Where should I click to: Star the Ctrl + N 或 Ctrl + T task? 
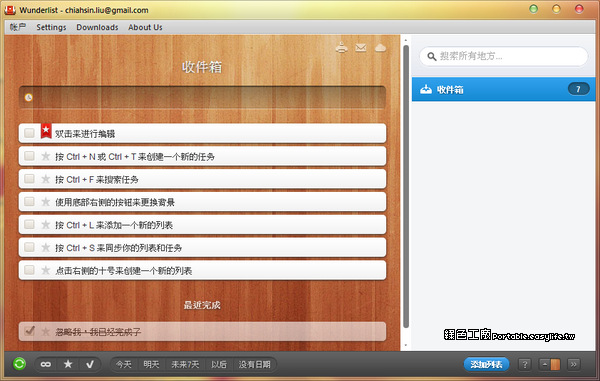46,156
